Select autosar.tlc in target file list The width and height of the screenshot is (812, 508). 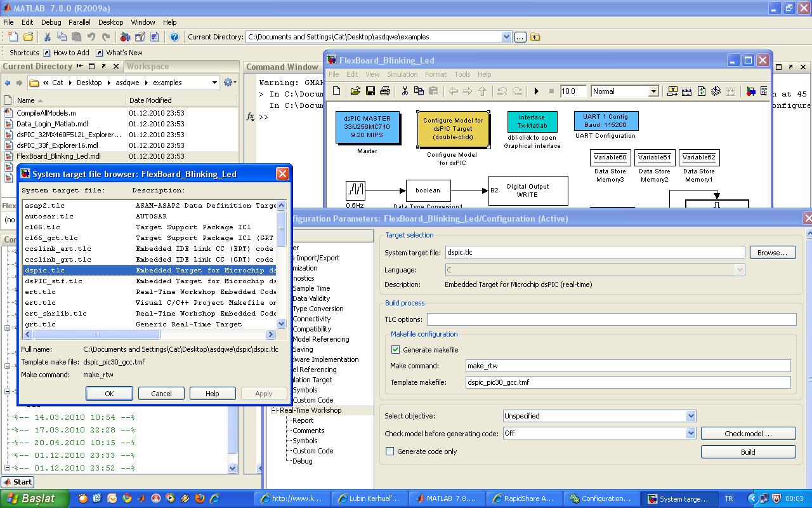pos(150,217)
